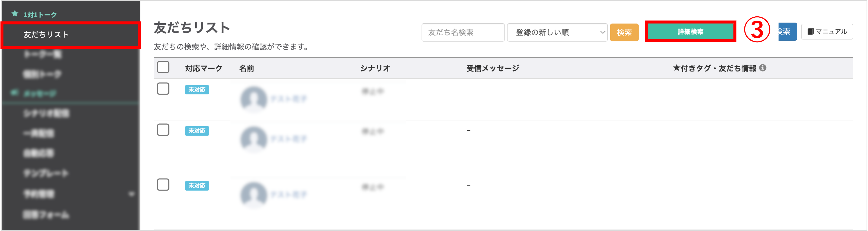Select 友だちリスト in the sidebar
The image size is (868, 231).
point(46,35)
